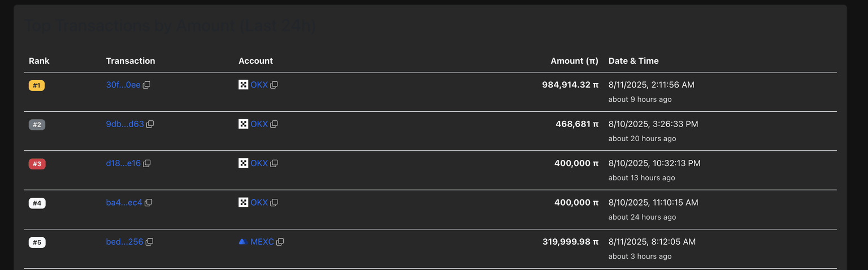Click the OKX logo in rank #2 row
The height and width of the screenshot is (270, 868).
(x=243, y=124)
